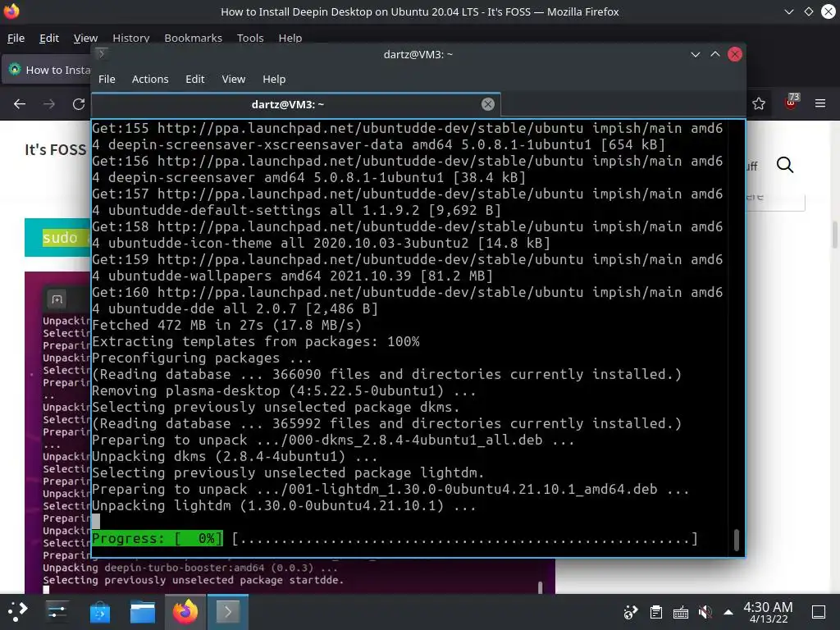Open Firefox History menu
Image resolution: width=840 pixels, height=630 pixels.
click(130, 38)
